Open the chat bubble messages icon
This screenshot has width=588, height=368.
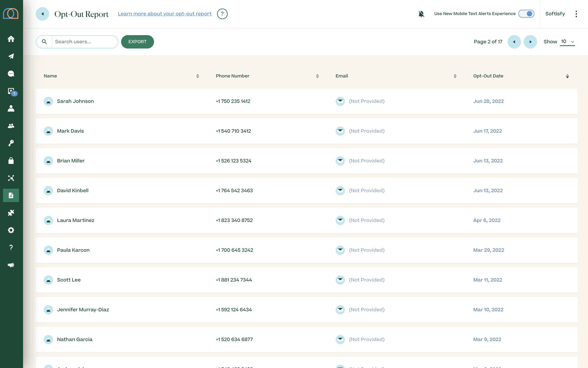click(11, 74)
